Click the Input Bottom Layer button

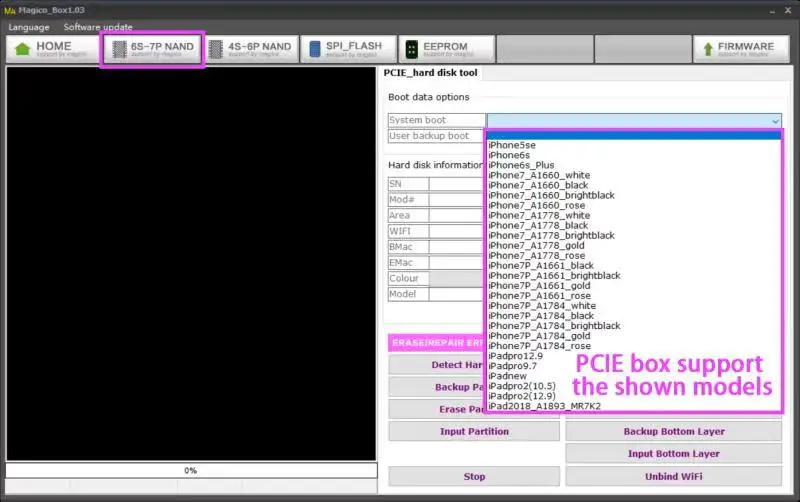(x=673, y=454)
